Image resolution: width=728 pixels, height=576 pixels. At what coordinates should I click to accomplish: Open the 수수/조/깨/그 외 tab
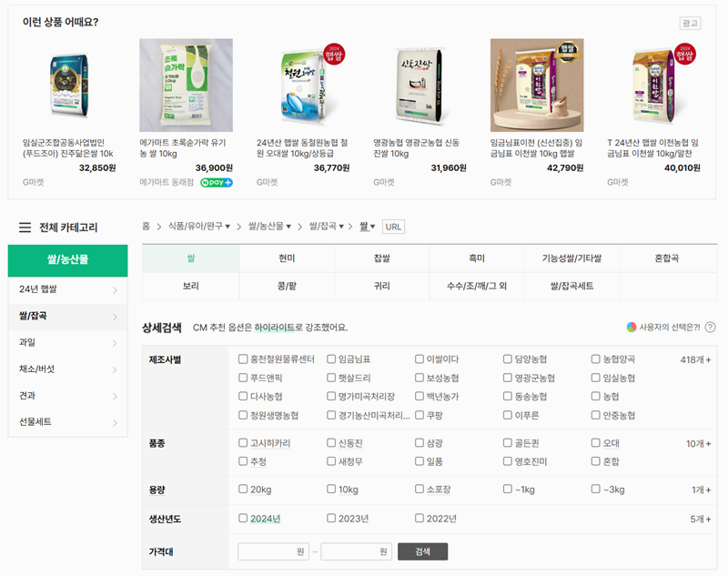point(477,286)
